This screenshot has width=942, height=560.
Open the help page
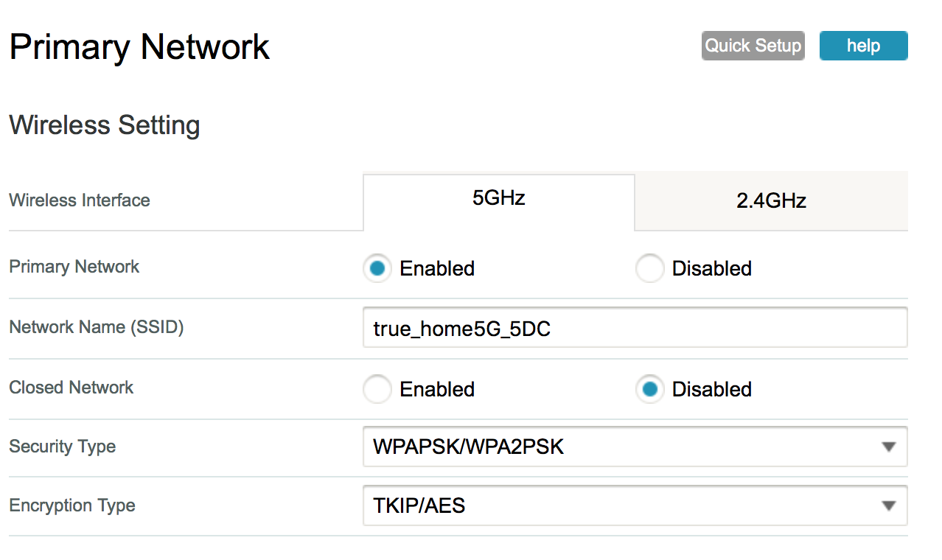863,46
